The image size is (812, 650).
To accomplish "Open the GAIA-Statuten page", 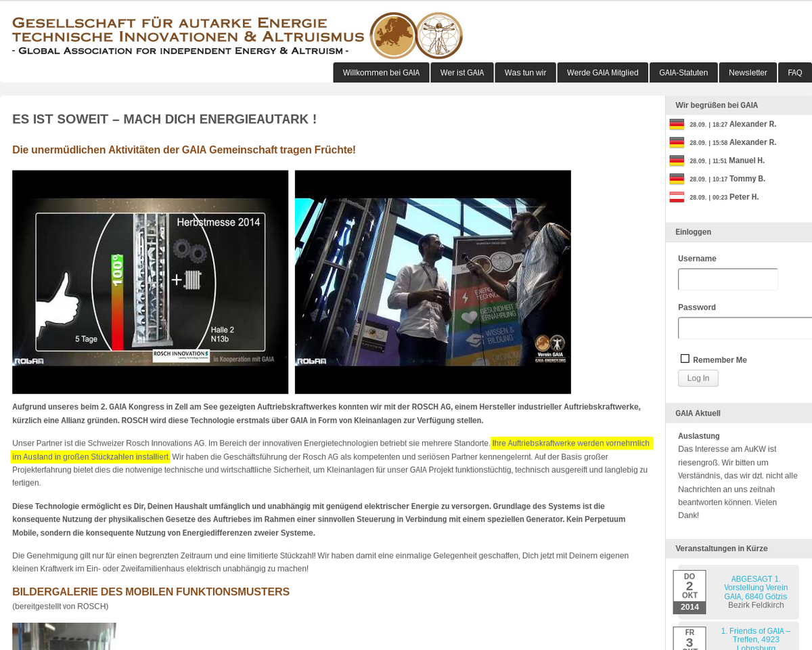I will click(683, 72).
